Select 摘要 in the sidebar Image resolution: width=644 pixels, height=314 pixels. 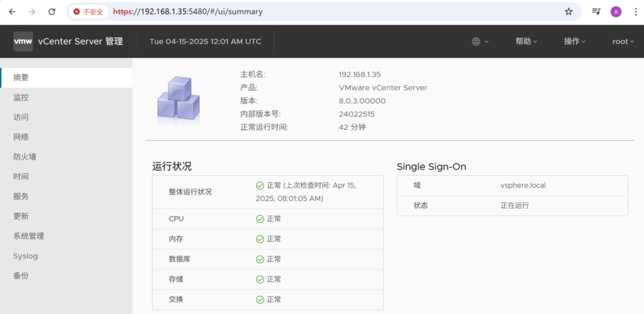tap(66, 77)
